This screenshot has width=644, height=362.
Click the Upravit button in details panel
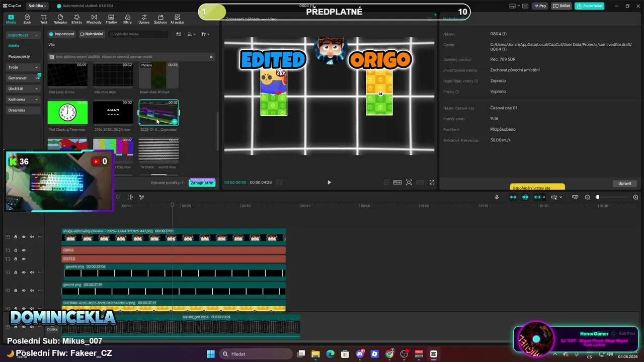(625, 184)
